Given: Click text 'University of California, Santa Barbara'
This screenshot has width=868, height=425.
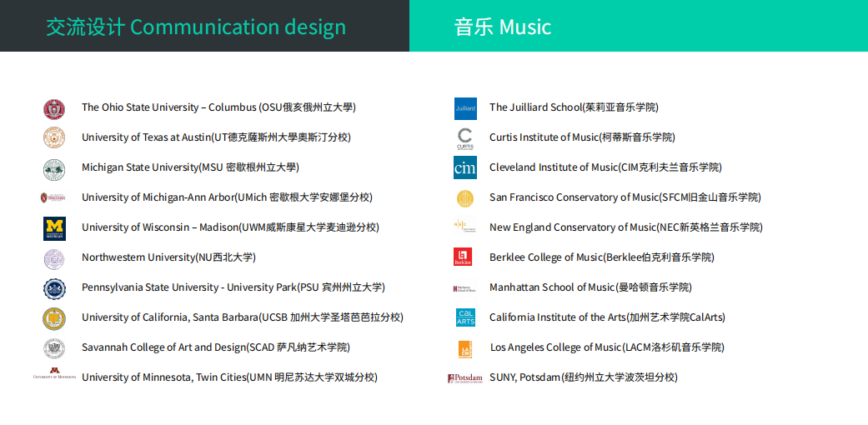Looking at the screenshot, I should pyautogui.click(x=170, y=317).
